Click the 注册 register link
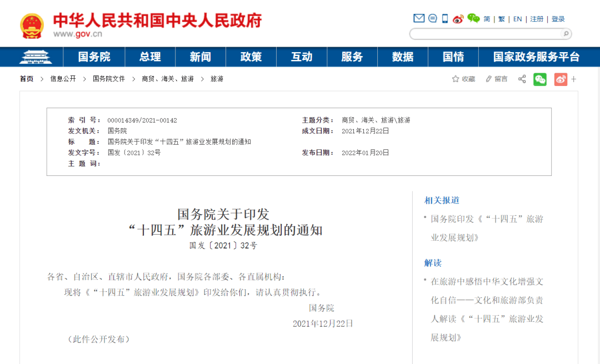Screen dimensions: 600x364 pos(537,19)
